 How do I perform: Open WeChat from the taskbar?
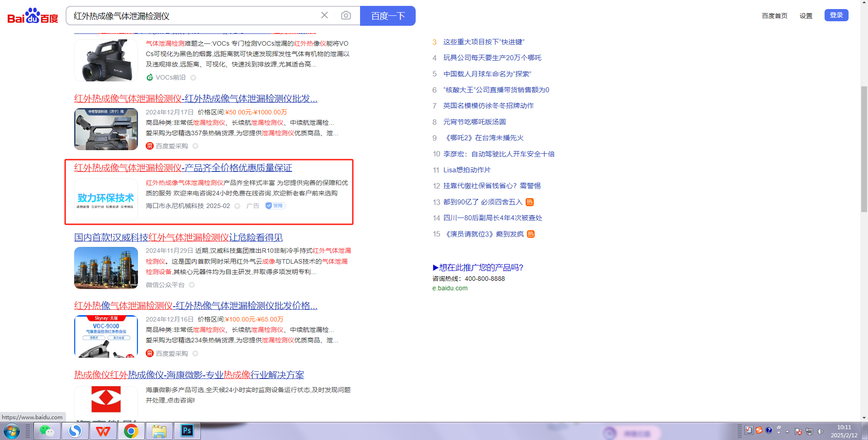pos(47,431)
